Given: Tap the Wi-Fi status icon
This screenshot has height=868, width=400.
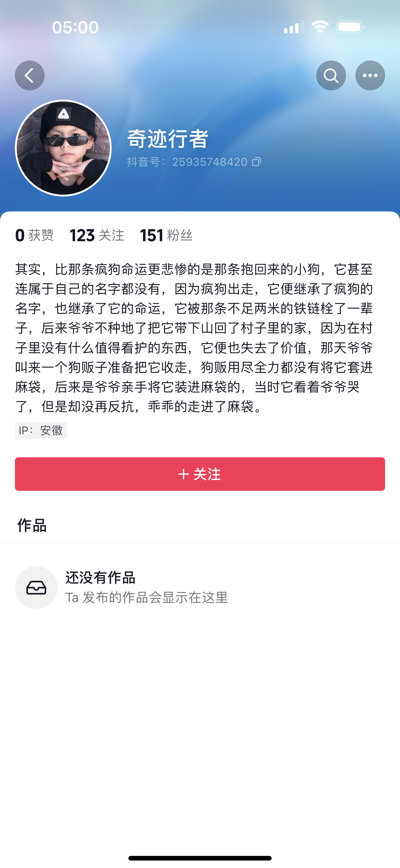Looking at the screenshot, I should 320,27.
